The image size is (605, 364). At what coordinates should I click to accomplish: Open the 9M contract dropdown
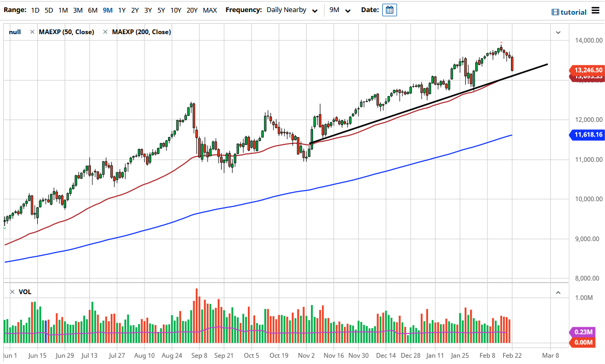tap(339, 9)
